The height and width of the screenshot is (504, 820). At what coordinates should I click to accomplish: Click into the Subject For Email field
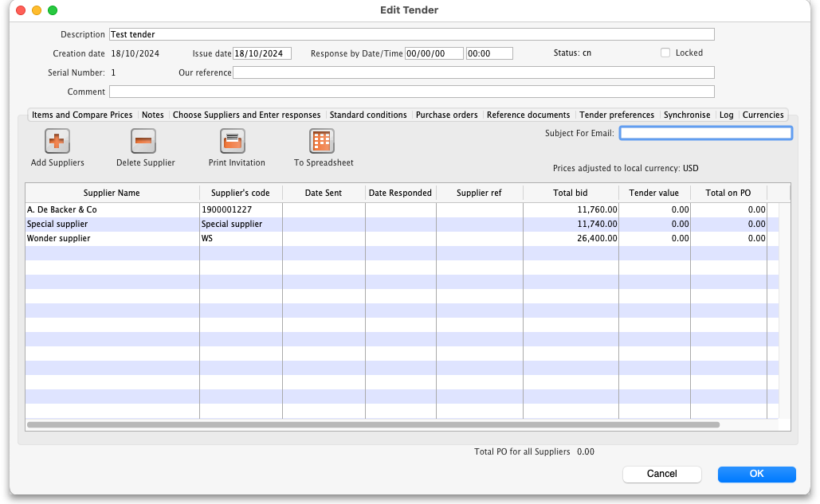click(706, 133)
